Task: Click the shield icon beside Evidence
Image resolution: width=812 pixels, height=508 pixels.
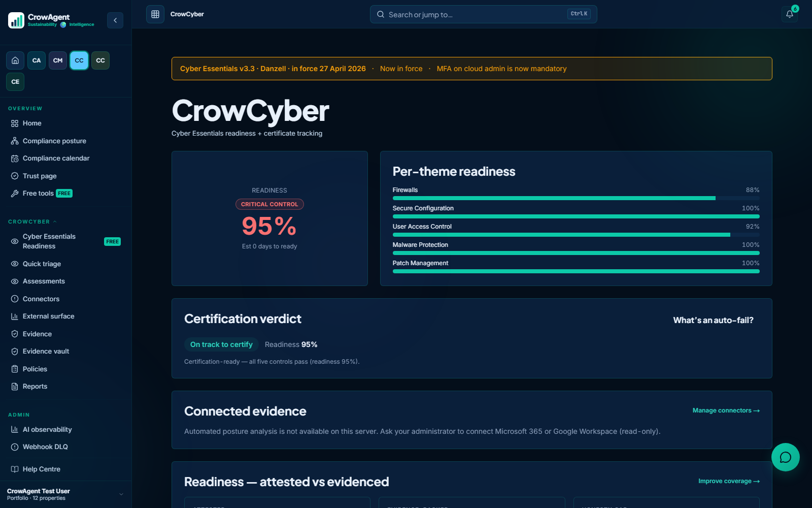Action: coord(15,334)
